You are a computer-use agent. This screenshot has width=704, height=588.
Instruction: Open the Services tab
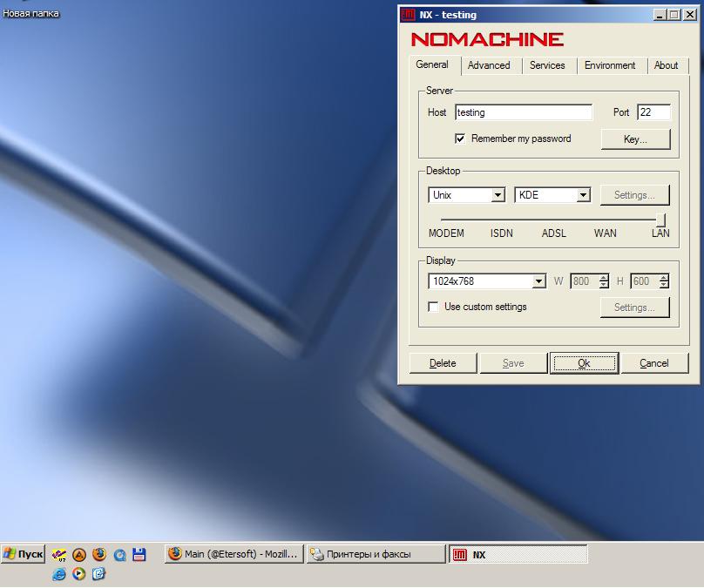tap(547, 65)
